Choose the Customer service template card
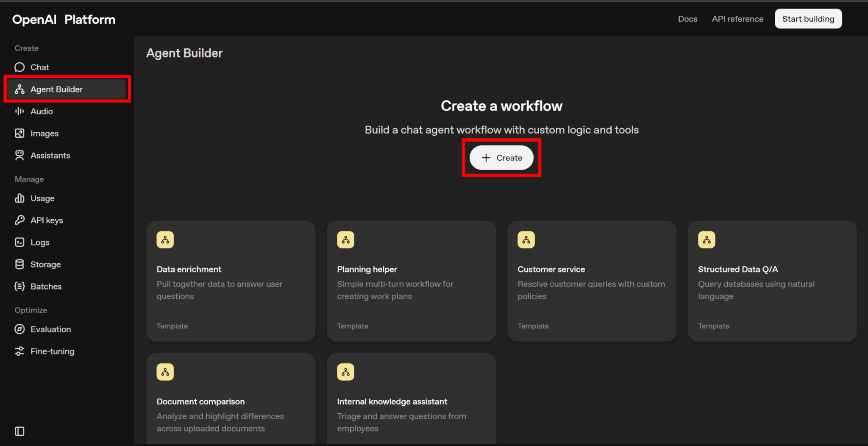This screenshot has height=446, width=868. pos(592,281)
